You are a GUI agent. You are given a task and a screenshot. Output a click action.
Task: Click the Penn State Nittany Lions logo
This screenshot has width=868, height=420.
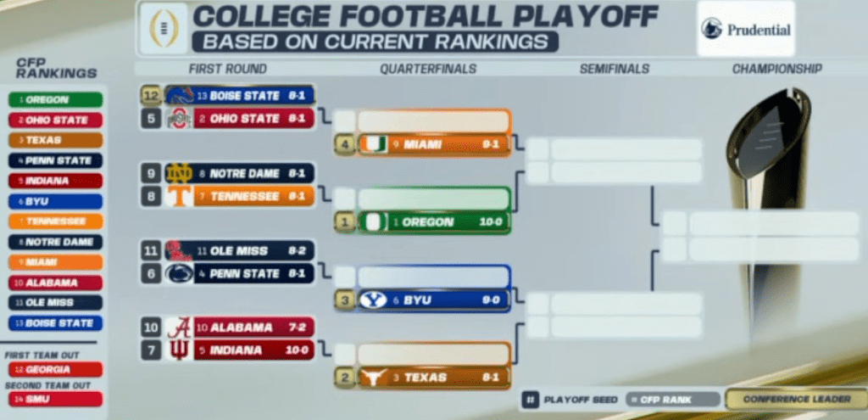pyautogui.click(x=179, y=273)
